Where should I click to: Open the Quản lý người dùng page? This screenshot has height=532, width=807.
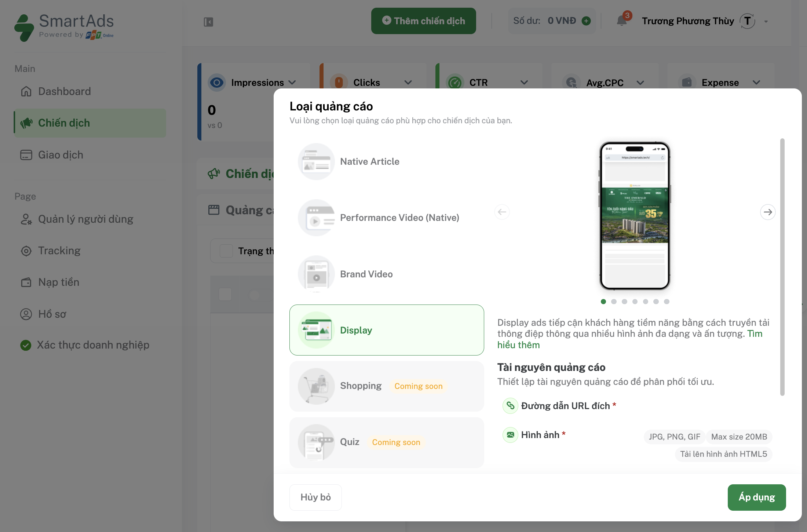click(85, 219)
